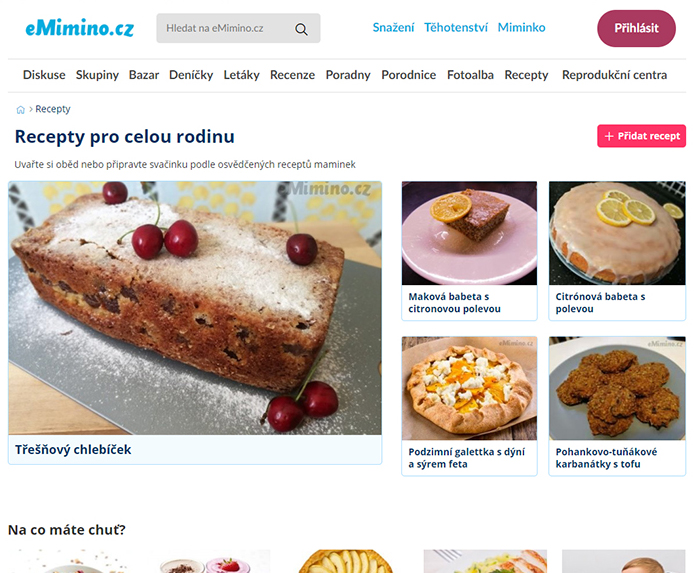694x573 pixels.
Task: Click the search magnifier icon
Action: click(301, 29)
